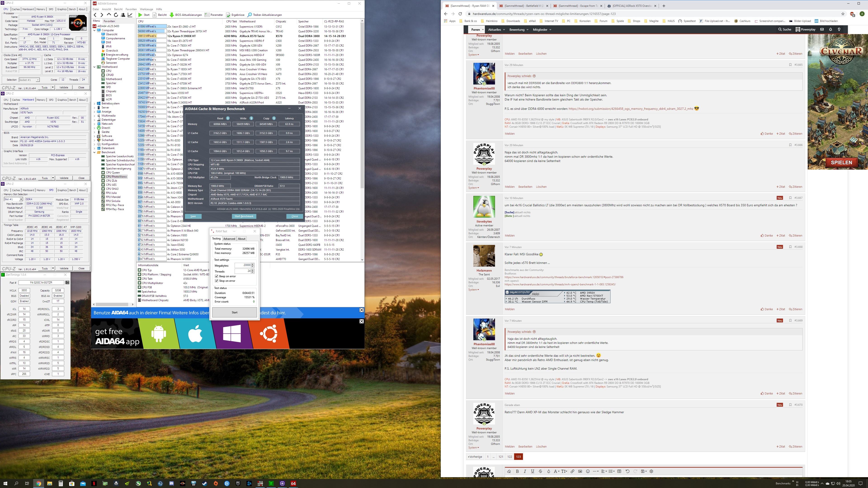Collapse Motherboard node in AIDA64 tree
868x488 pixels.
(x=95, y=67)
